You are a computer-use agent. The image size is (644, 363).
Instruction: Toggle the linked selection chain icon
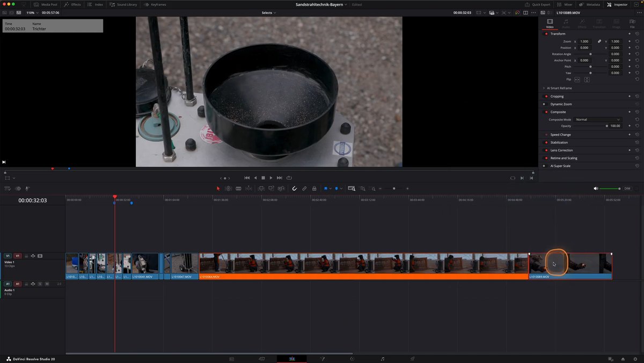click(x=304, y=188)
